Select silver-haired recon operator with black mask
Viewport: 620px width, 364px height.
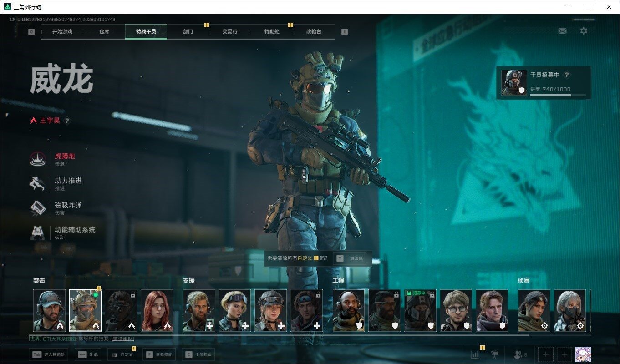coord(570,310)
